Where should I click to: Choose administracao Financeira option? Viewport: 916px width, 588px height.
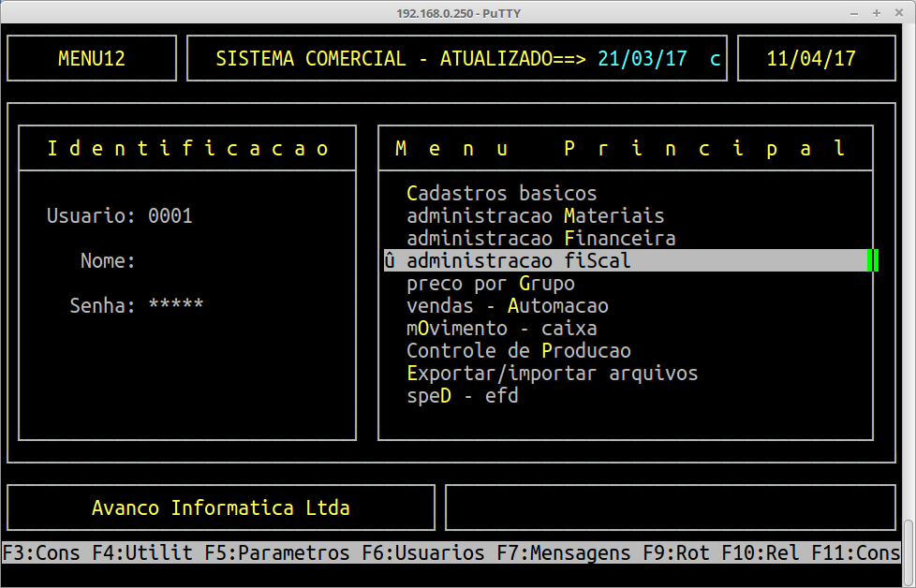(x=540, y=239)
